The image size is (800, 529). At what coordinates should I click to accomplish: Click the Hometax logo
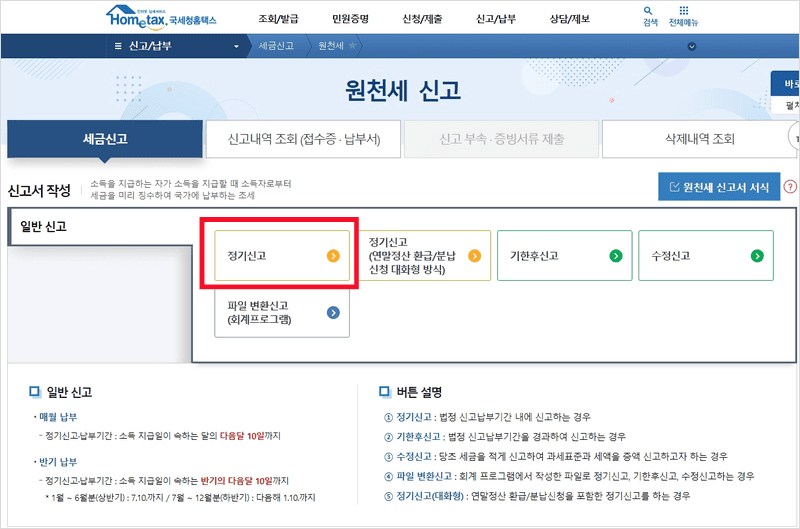coord(161,16)
